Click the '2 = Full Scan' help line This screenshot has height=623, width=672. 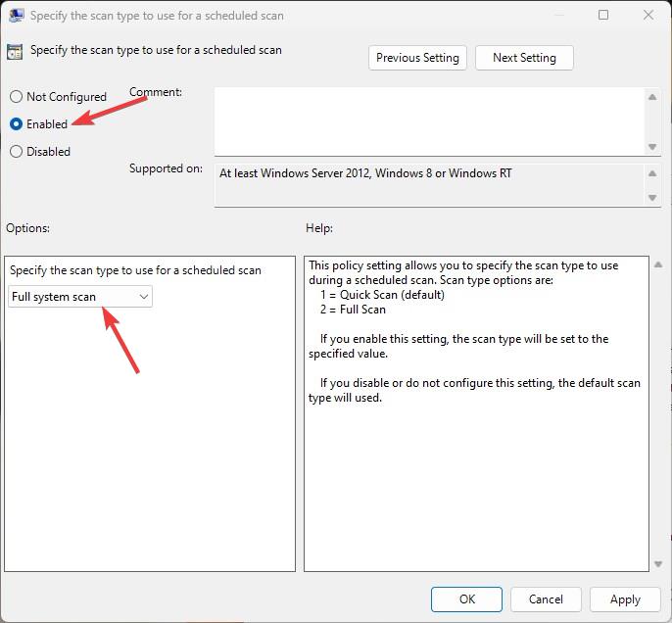tap(353, 310)
